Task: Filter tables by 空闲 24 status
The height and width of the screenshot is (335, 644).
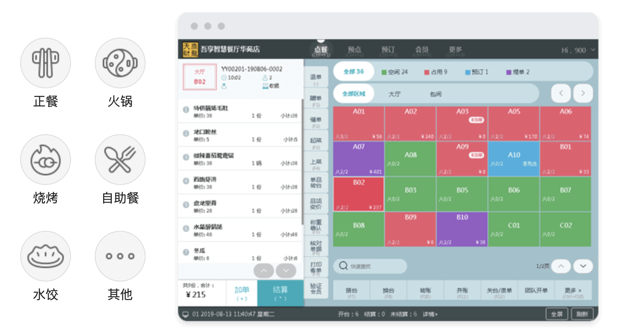Action: pyautogui.click(x=395, y=72)
